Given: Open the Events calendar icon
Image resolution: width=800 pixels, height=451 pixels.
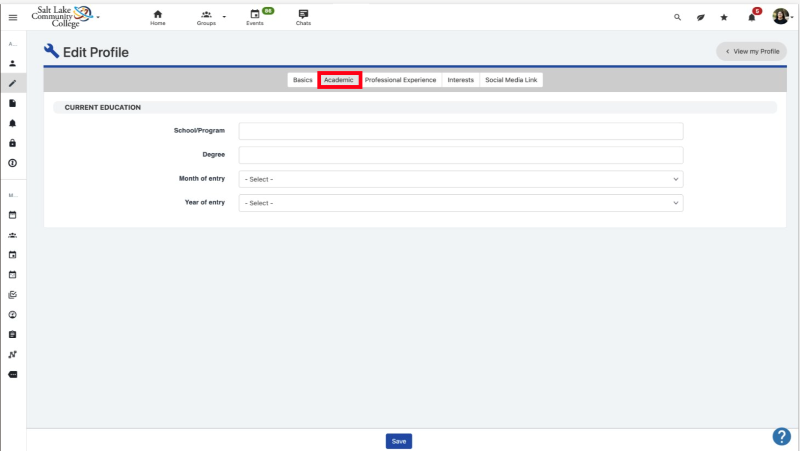Looking at the screenshot, I should [x=255, y=17].
